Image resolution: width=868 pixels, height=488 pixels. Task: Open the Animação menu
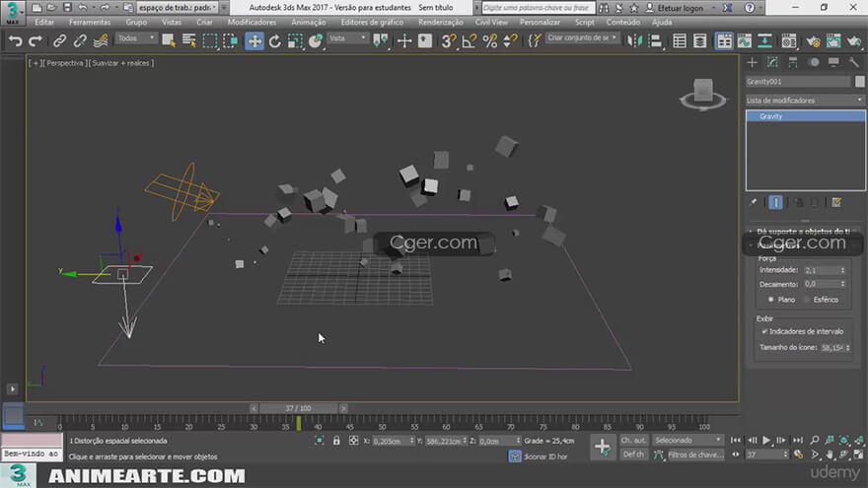[x=309, y=22]
